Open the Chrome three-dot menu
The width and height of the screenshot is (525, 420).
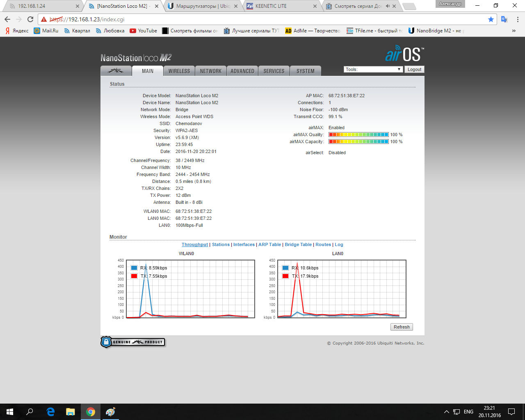tap(518, 19)
